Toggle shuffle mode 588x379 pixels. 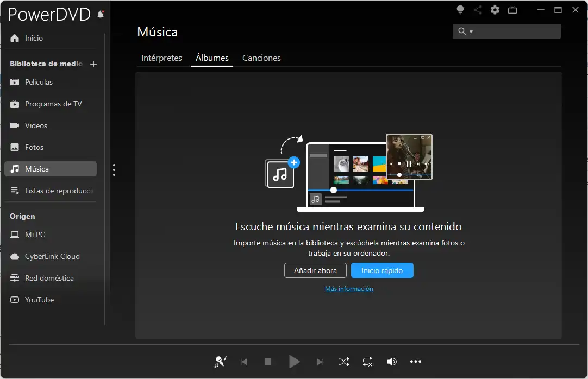(344, 362)
